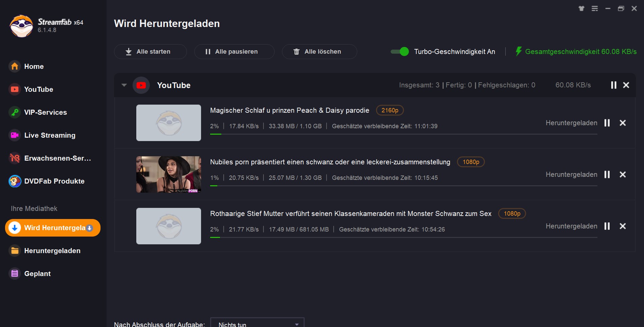Click the green Gesamtgeschwindigkeit lightning icon
This screenshot has height=327, width=644.
click(519, 51)
